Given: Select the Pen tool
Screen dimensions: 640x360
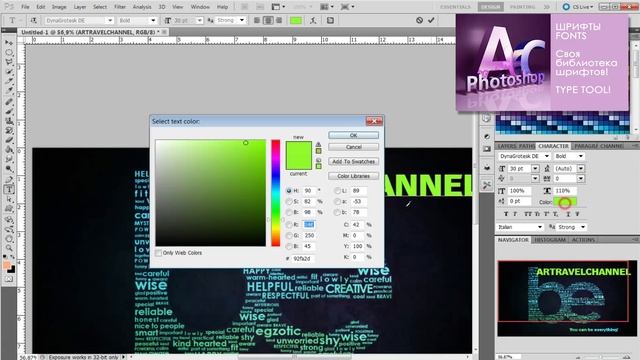Looking at the screenshot, I should click(x=9, y=180).
